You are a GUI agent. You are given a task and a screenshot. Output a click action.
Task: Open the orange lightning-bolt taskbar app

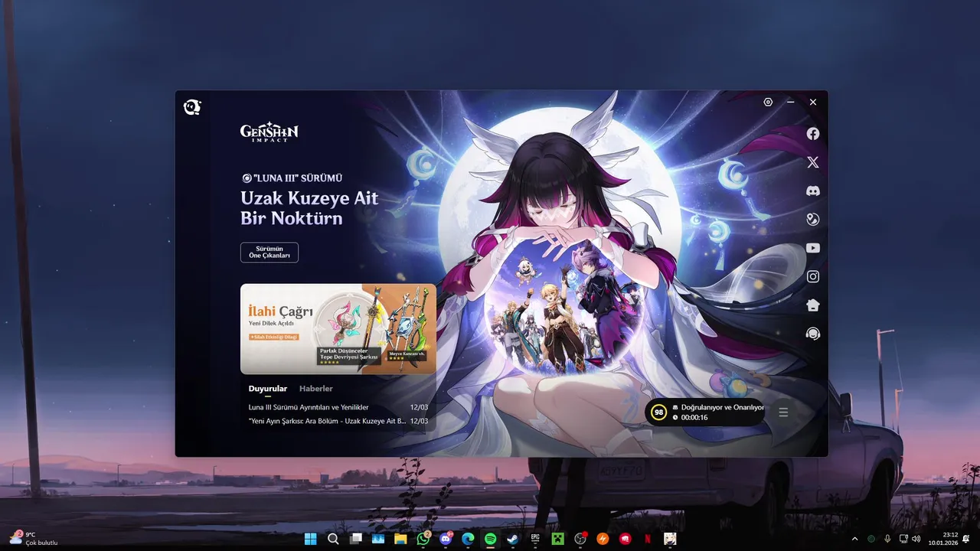tap(603, 539)
